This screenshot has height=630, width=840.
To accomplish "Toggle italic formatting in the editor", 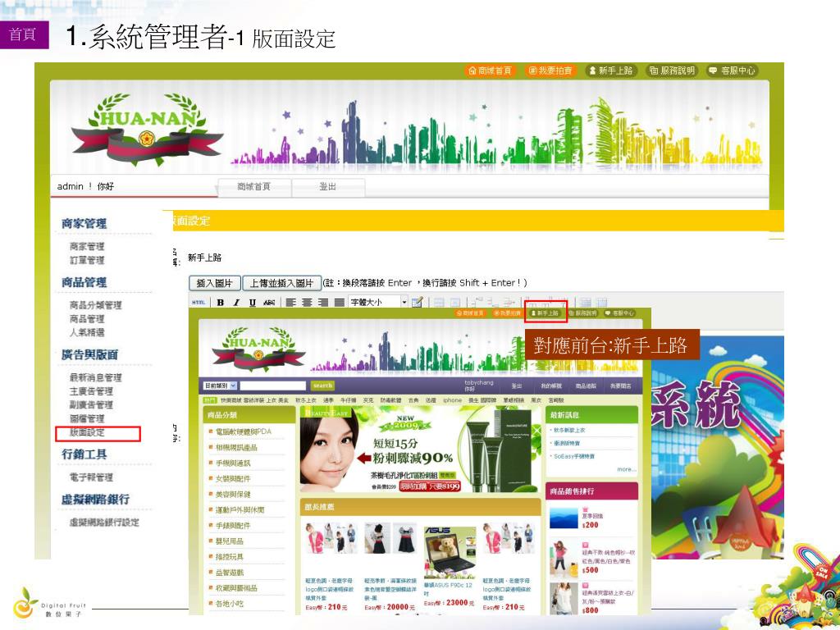I will pyautogui.click(x=236, y=302).
